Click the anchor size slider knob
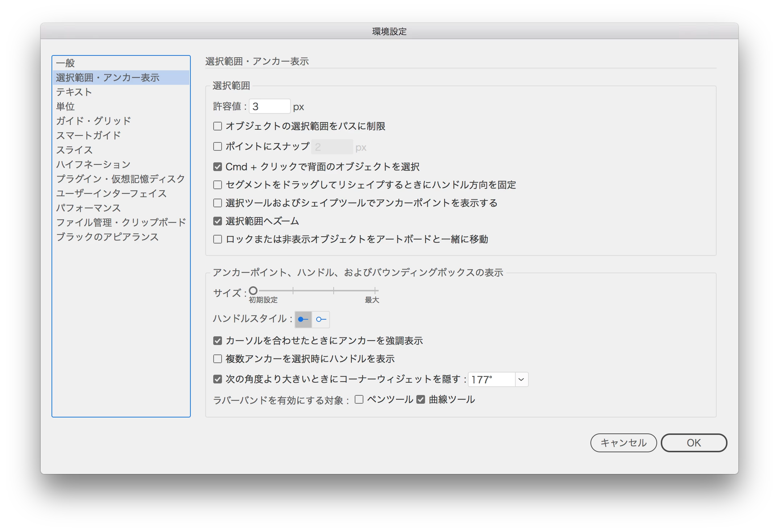The width and height of the screenshot is (779, 532). click(253, 291)
